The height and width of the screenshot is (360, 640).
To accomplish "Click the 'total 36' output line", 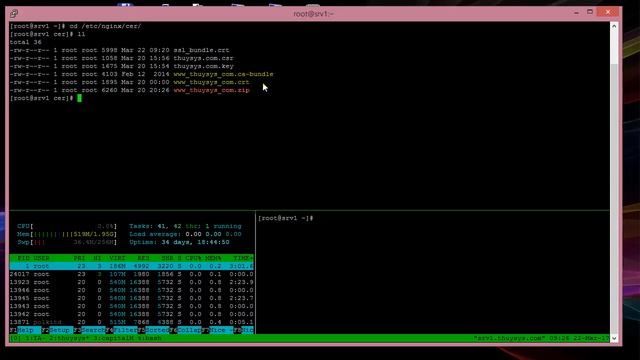I will click(x=25, y=42).
